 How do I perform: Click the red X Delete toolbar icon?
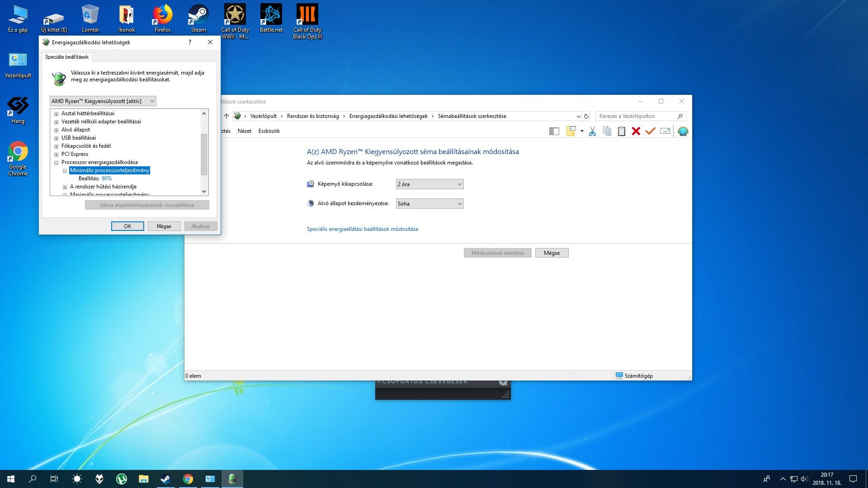(x=636, y=131)
